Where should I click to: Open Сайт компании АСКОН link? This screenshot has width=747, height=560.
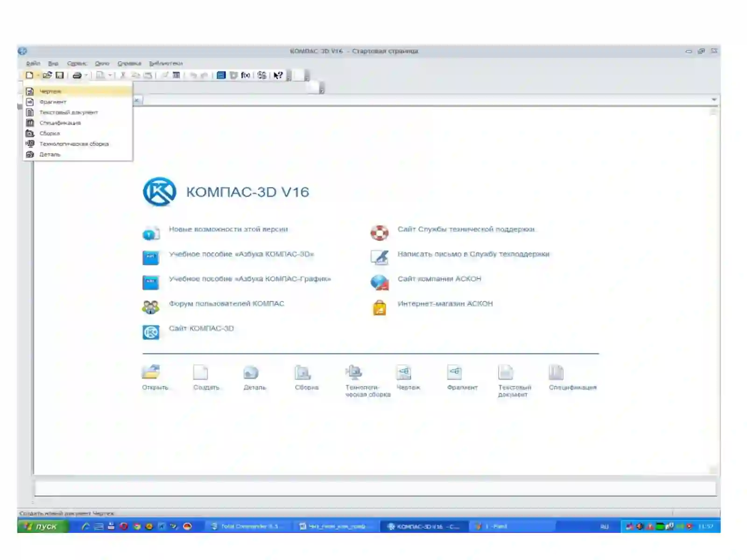tap(439, 279)
